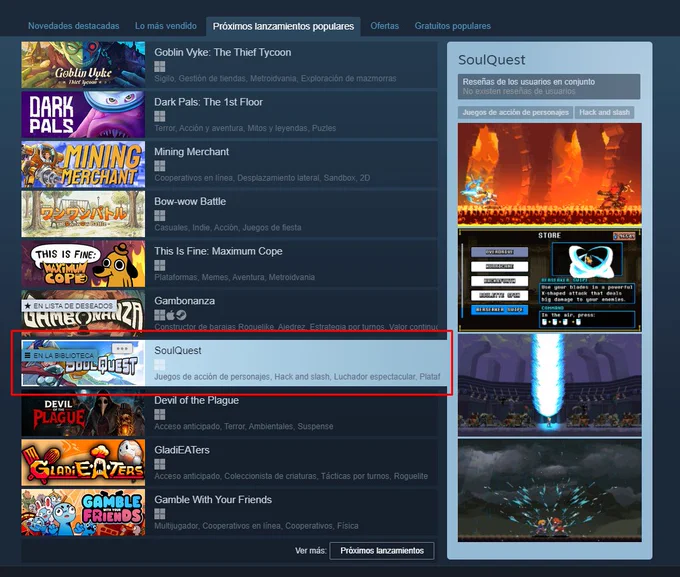The height and width of the screenshot is (577, 680).
Task: Click SoulQuest heading in preview panel
Action: pyautogui.click(x=491, y=60)
